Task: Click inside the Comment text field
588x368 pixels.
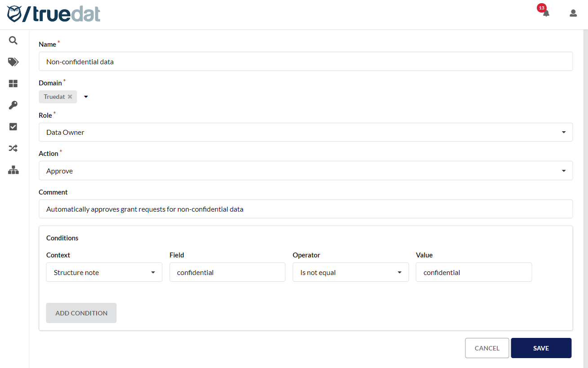Action: pyautogui.click(x=305, y=208)
